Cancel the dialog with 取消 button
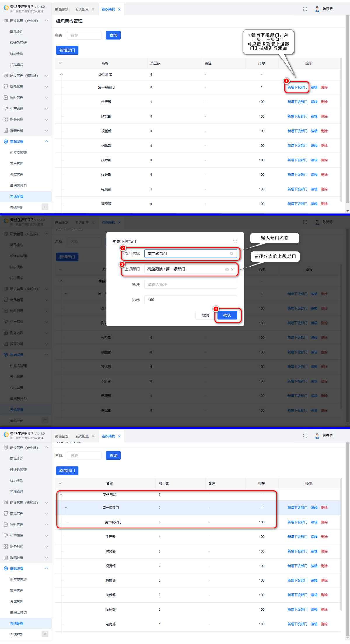 click(205, 315)
